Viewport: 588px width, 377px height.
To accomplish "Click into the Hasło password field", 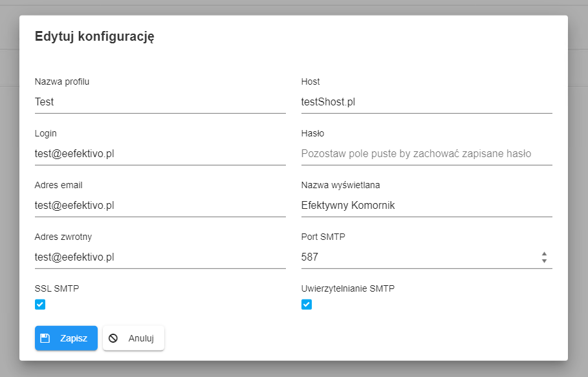I will tap(427, 154).
